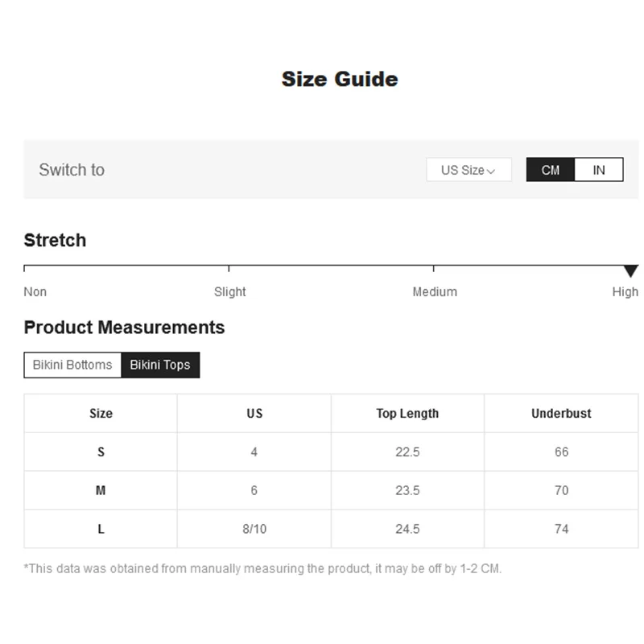Select the Bikini Bottoms tab
Screen dimensions: 644x644
pyautogui.click(x=72, y=365)
